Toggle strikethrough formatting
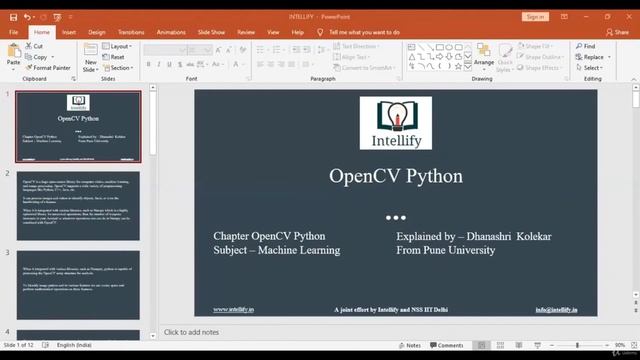Viewport: 640px width, 360px height. 190,64
